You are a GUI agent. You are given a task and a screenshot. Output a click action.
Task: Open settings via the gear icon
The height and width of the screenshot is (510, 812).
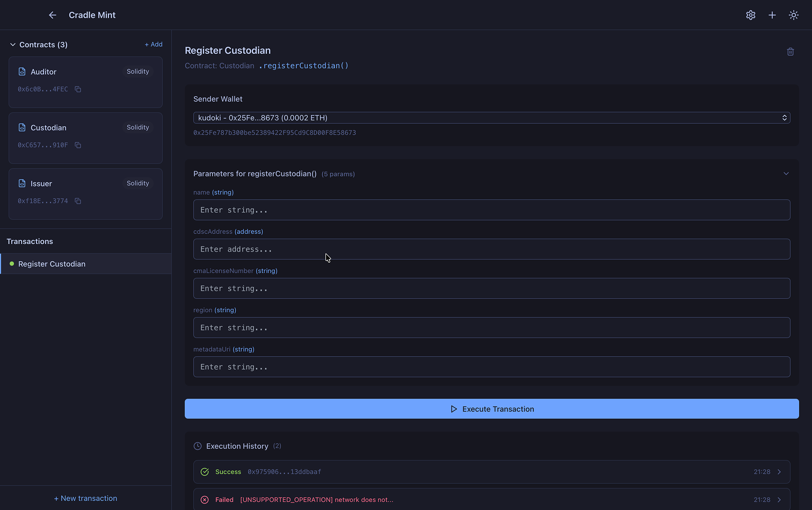[750, 15]
